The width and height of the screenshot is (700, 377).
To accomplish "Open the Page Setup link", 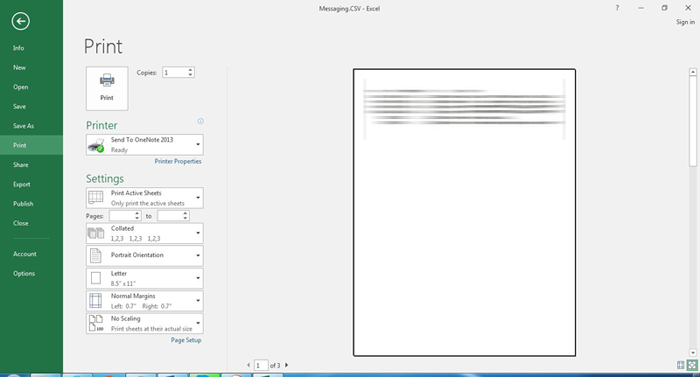I will pyautogui.click(x=186, y=340).
